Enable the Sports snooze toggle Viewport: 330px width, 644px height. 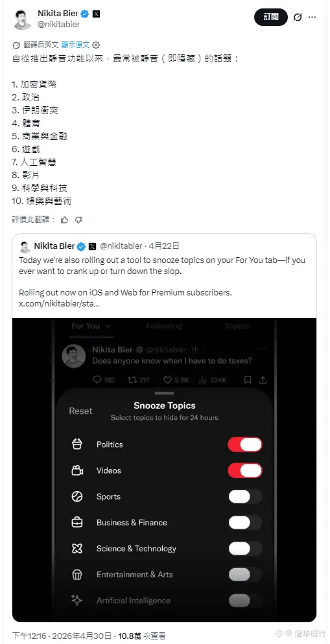(245, 496)
